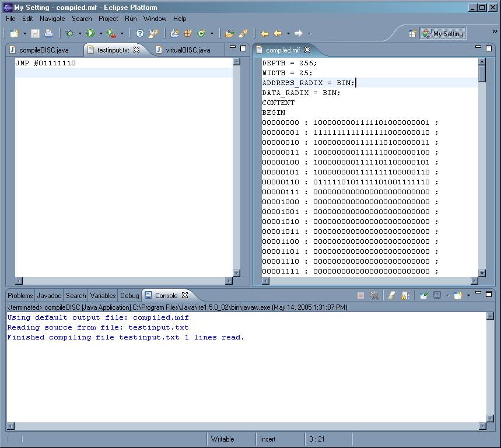Switch to the Search view tab
Screen dimensions: 501x448
(x=76, y=296)
